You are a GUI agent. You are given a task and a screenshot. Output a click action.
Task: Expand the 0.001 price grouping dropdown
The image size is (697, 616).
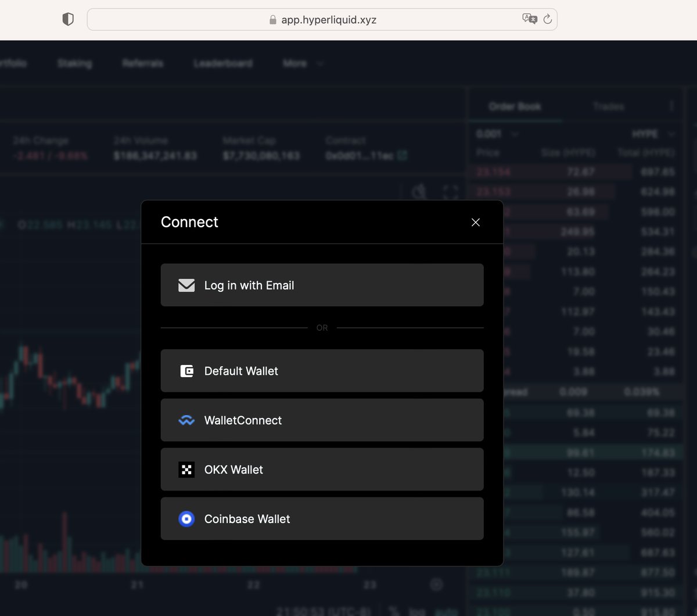point(497,134)
